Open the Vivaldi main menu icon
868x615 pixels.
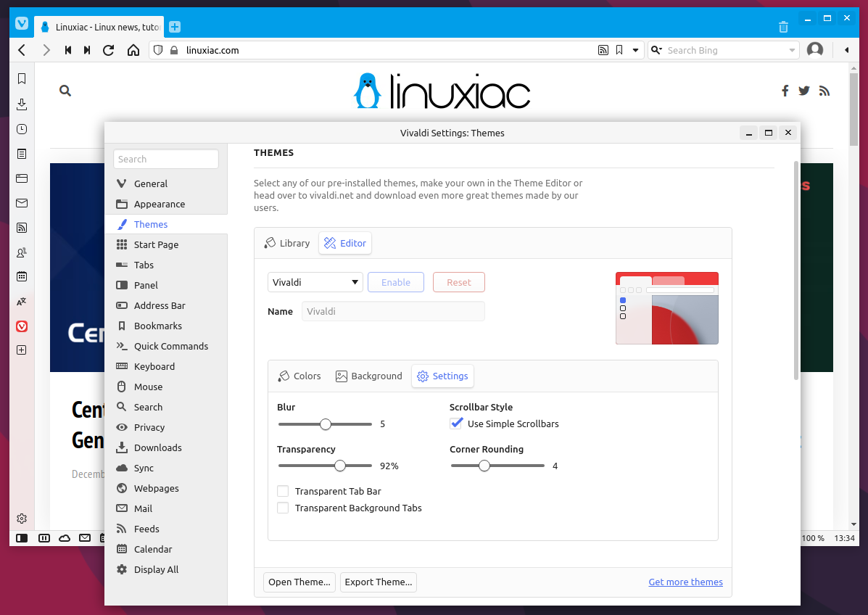click(22, 23)
